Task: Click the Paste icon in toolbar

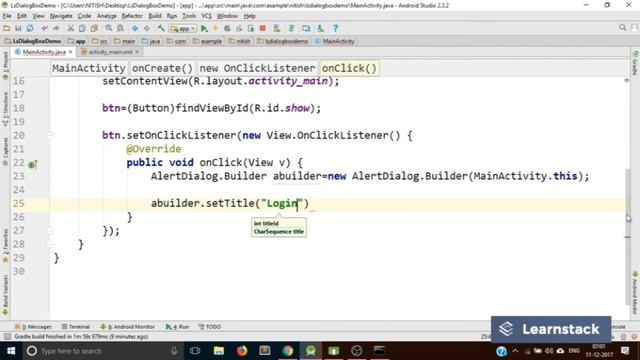Action: pyautogui.click(x=94, y=28)
